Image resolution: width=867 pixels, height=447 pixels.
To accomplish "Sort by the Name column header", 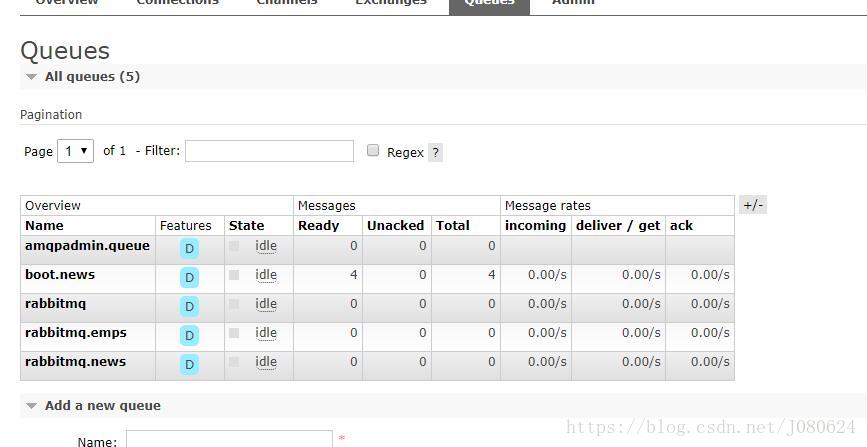I will coord(44,226).
